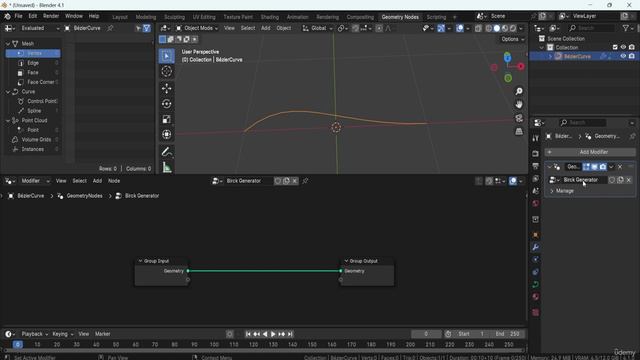Switch perspective/orthographic grid icon in viewport
The image size is (640, 360).
coord(519,131)
